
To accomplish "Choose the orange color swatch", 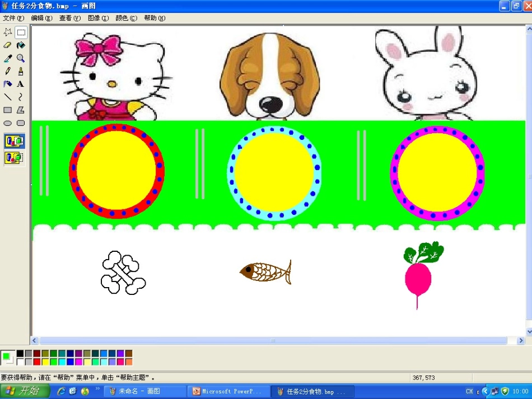I will 129,362.
